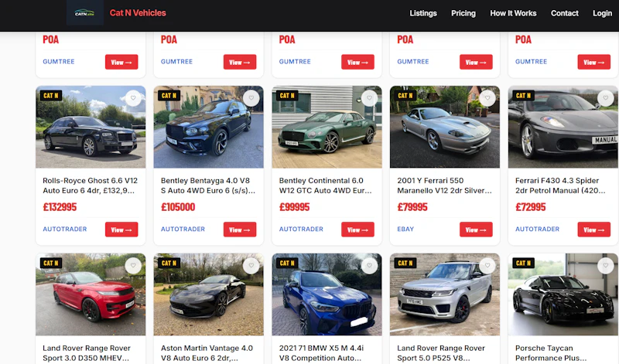Click AUTOTRADER source under Ferrari F430
The width and height of the screenshot is (619, 364).
(537, 229)
